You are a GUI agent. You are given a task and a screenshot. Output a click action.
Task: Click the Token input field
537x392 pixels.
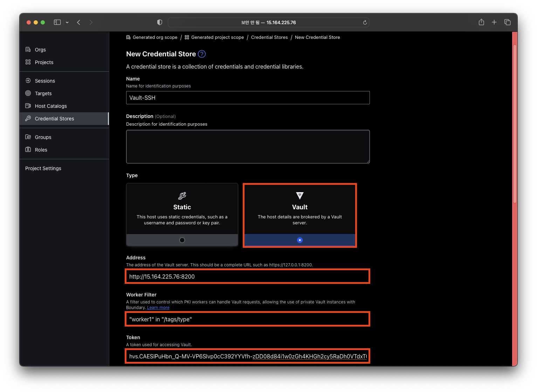[248, 356]
